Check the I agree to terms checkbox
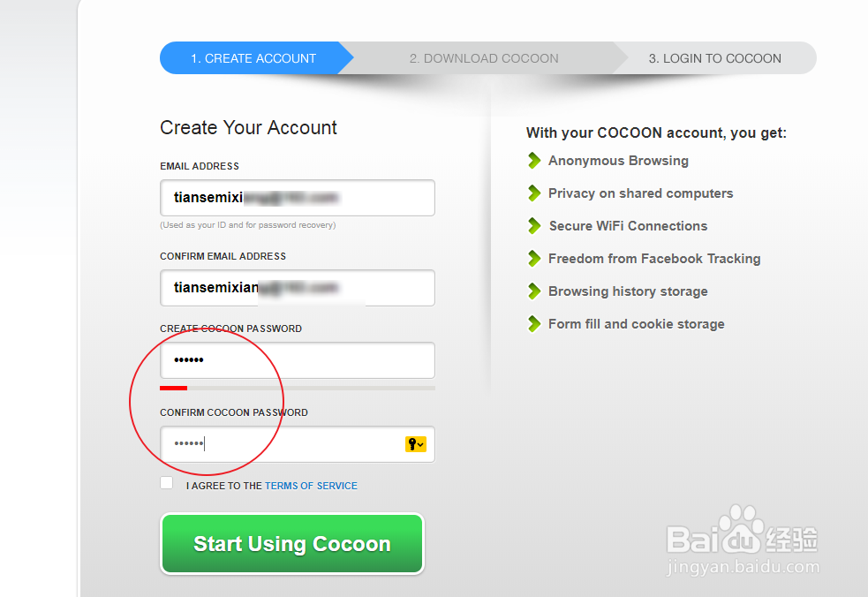868x597 pixels. [x=167, y=483]
